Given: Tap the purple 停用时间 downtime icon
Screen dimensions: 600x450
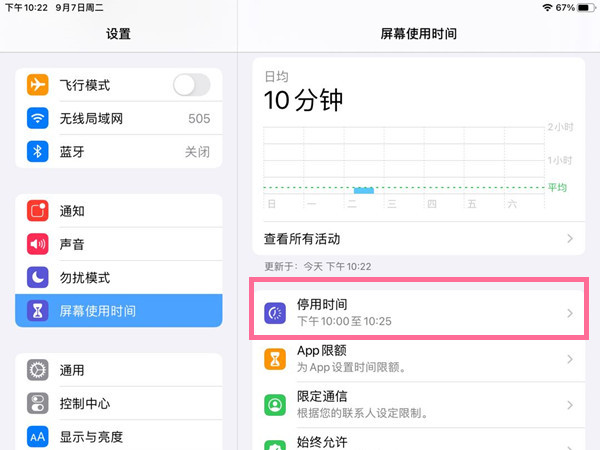Looking at the screenshot, I should click(275, 313).
